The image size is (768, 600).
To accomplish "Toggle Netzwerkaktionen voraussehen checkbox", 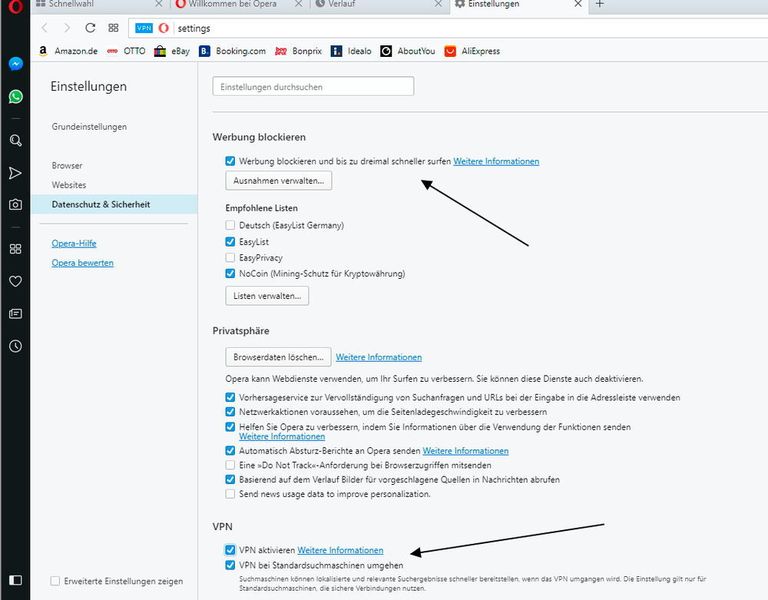I will 230,411.
